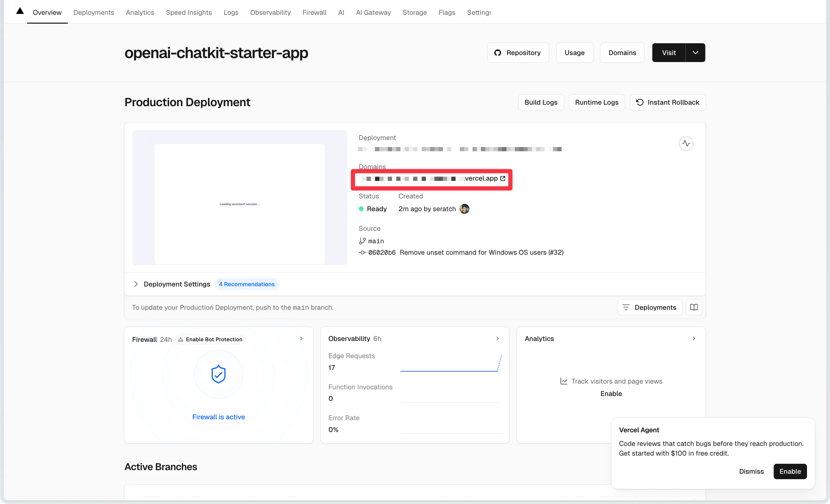
Task: Enable Analytics visitor tracking
Action: pyautogui.click(x=611, y=394)
